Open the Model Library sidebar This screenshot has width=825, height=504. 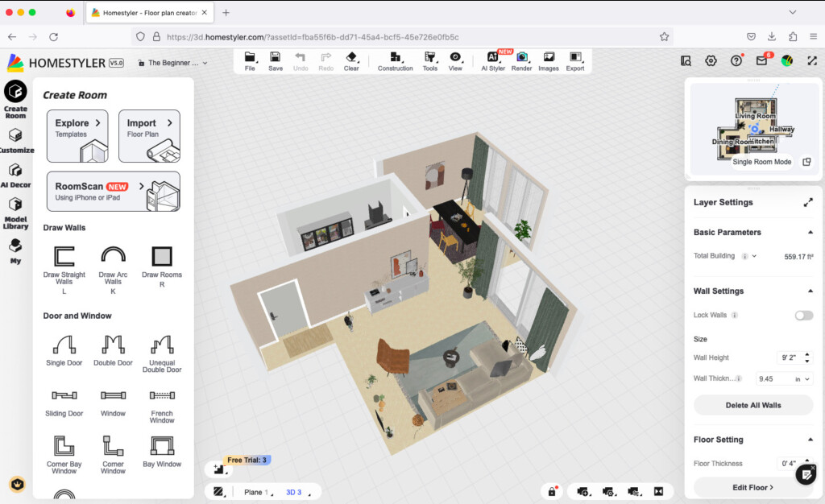(x=15, y=213)
